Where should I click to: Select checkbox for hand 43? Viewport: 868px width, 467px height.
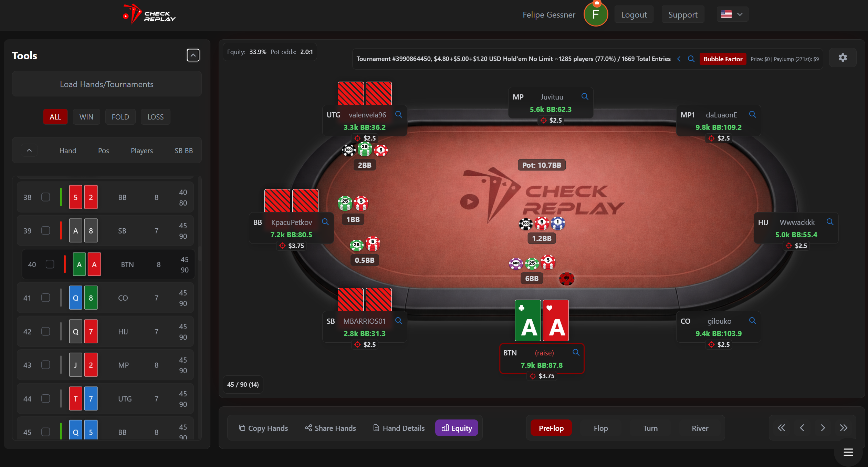coord(45,365)
